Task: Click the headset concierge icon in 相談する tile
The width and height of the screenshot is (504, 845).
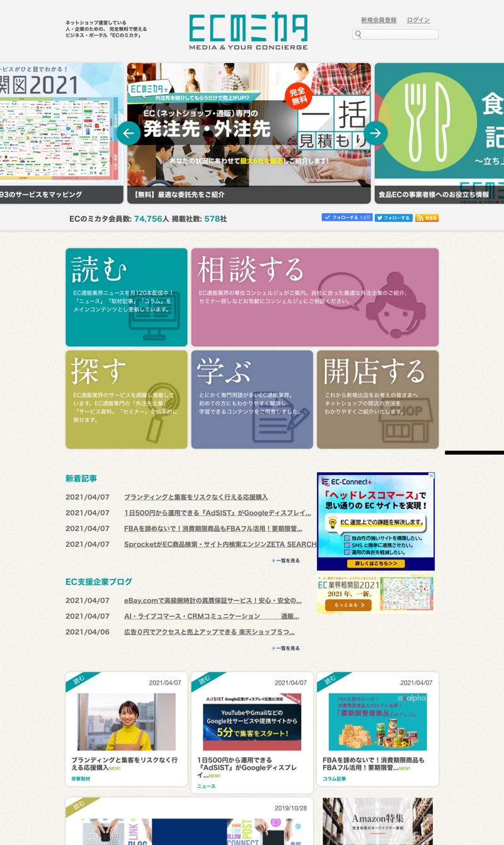Action: click(396, 305)
